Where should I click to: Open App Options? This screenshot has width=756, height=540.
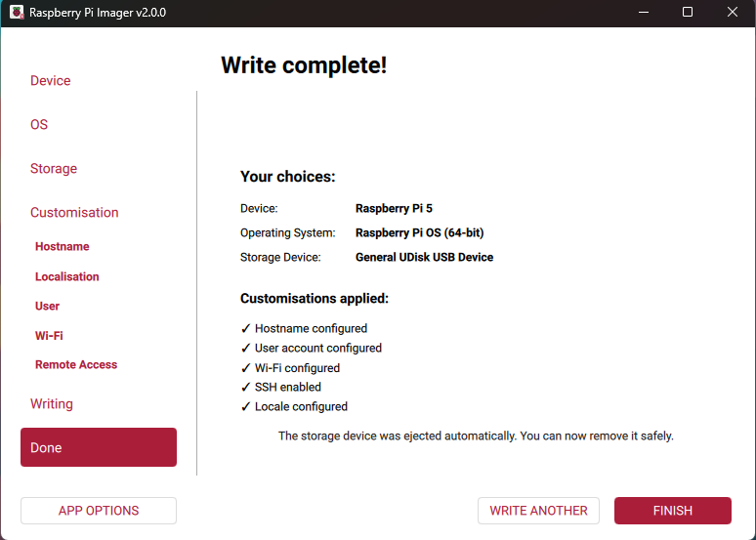tap(99, 511)
